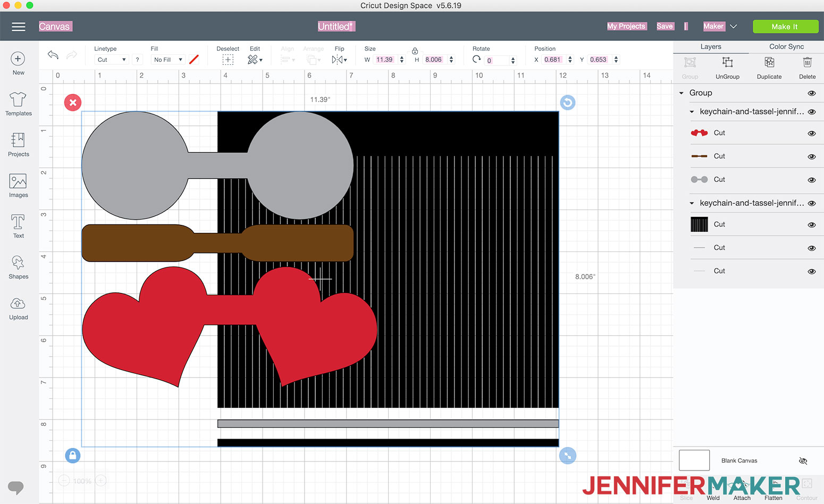Hide the first keychain-and-tassel group
Viewport: 824px width, 504px height.
pos(812,112)
